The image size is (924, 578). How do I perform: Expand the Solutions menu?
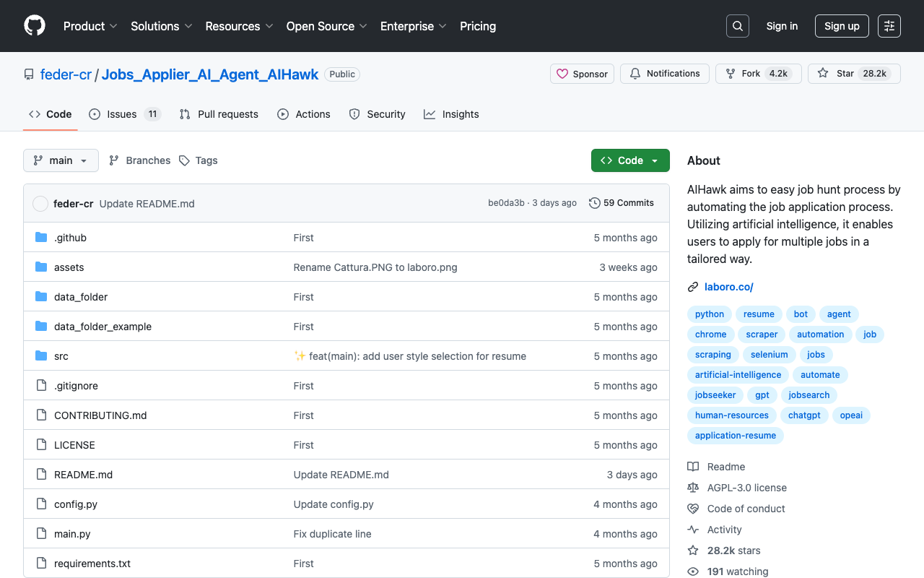162,26
